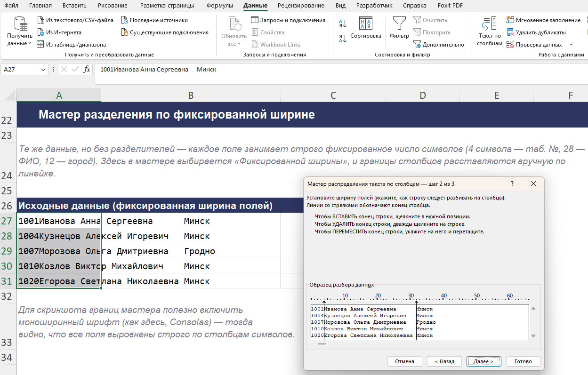Open the Формулы ribbon tab
This screenshot has height=375, width=588.
pos(219,6)
